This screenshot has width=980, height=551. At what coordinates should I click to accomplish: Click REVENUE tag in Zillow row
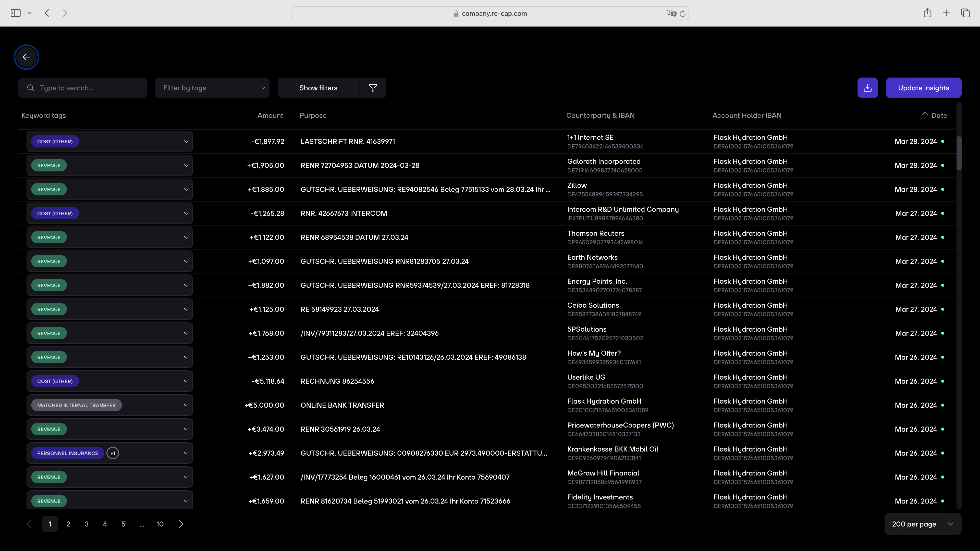coord(49,189)
